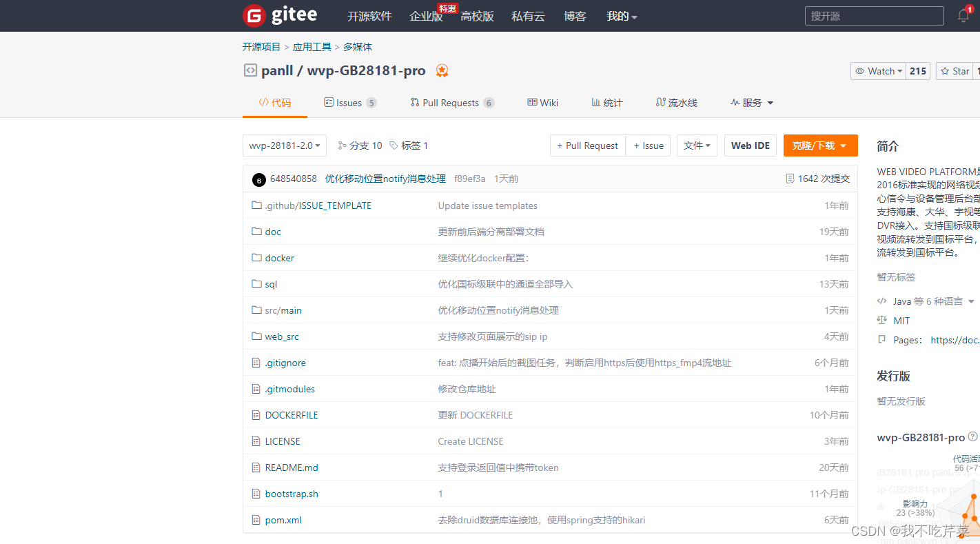The image size is (980, 544).
Task: Click the DOCKERFILE file icon
Action: [x=256, y=415]
